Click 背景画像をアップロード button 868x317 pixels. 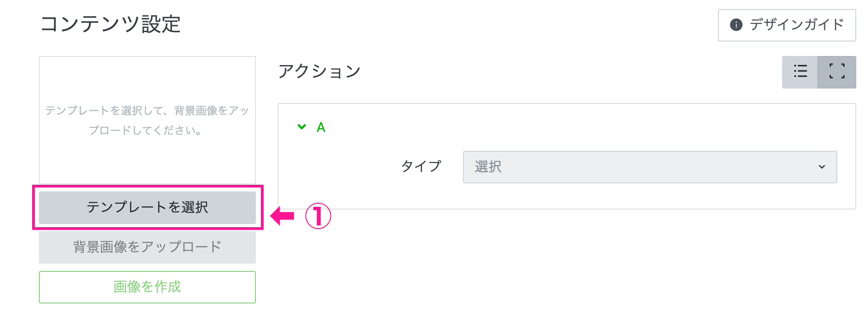pyautogui.click(x=147, y=247)
